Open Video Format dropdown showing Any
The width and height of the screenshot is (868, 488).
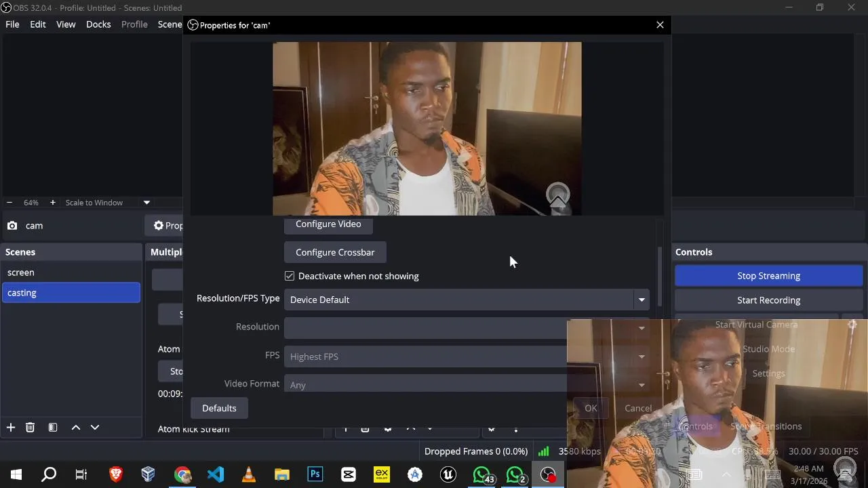[x=467, y=384]
